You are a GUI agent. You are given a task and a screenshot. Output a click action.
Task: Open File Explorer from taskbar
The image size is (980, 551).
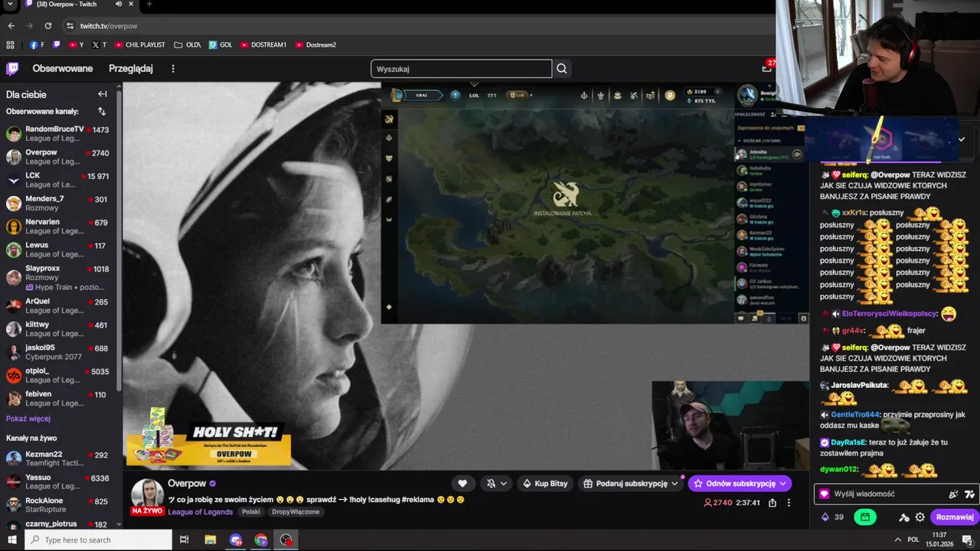211,540
